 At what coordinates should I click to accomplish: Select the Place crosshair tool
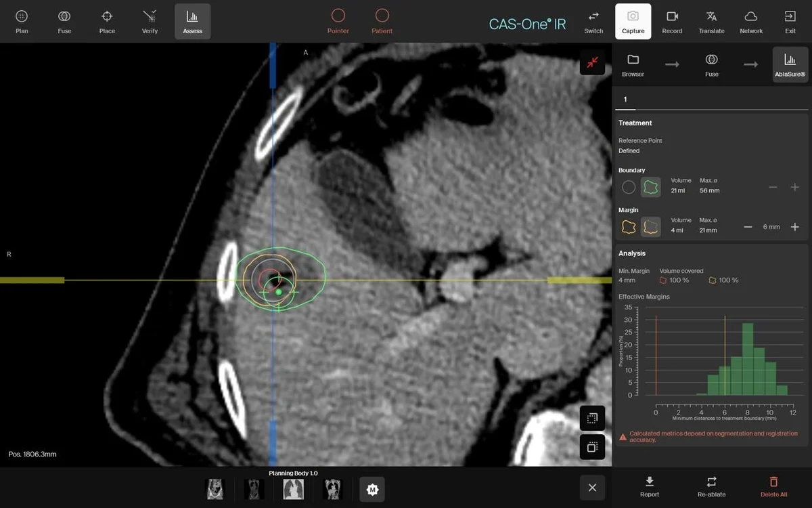pos(107,21)
